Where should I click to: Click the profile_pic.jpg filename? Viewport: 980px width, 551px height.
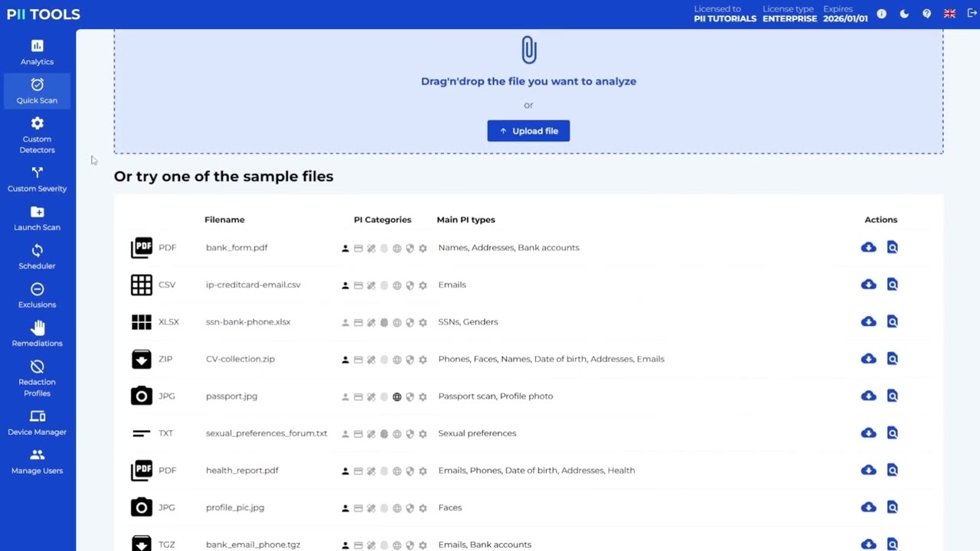coord(235,507)
